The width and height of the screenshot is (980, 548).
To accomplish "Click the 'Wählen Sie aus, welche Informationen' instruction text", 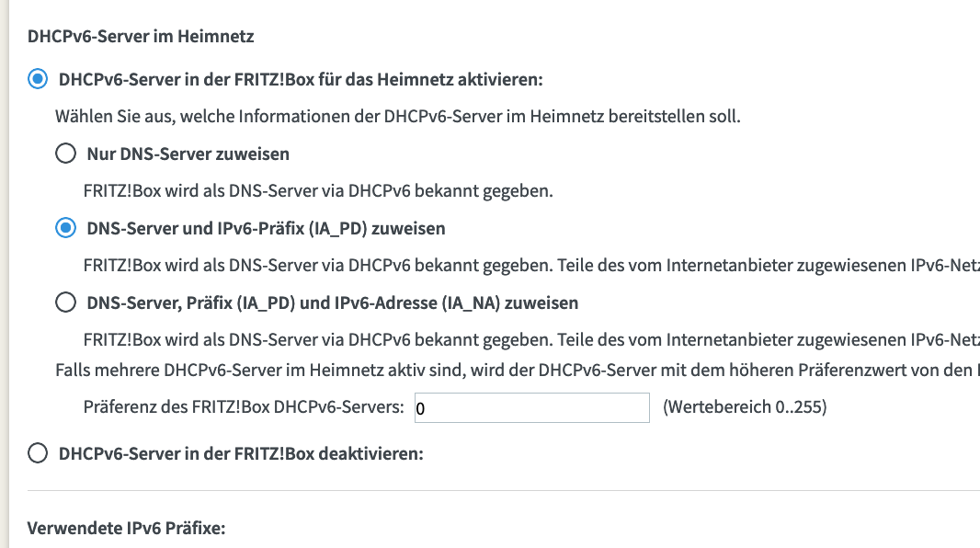I will point(397,116).
